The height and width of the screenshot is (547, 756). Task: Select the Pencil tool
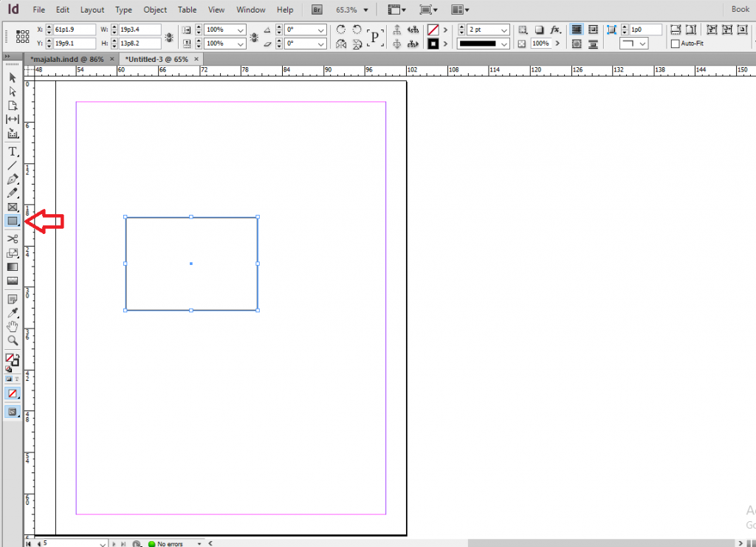[13, 193]
